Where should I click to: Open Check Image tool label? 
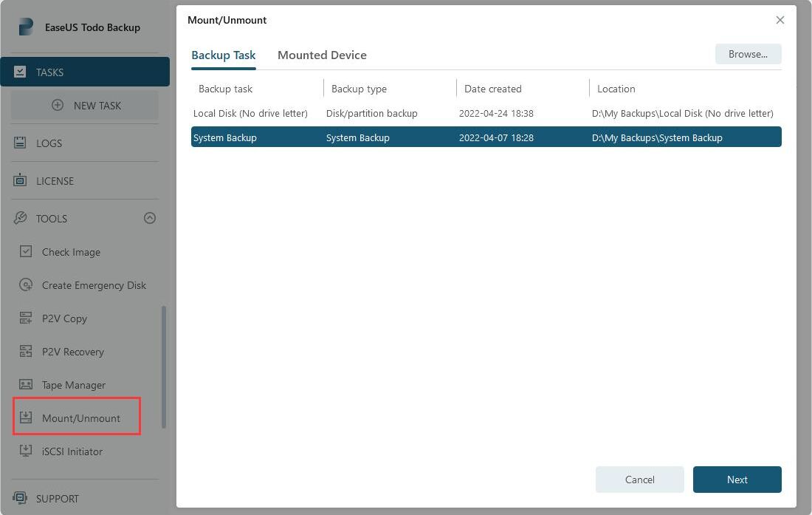click(x=71, y=252)
